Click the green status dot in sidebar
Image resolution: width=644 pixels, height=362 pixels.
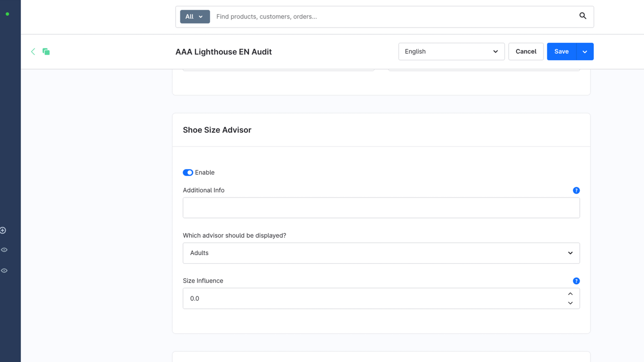[7, 14]
